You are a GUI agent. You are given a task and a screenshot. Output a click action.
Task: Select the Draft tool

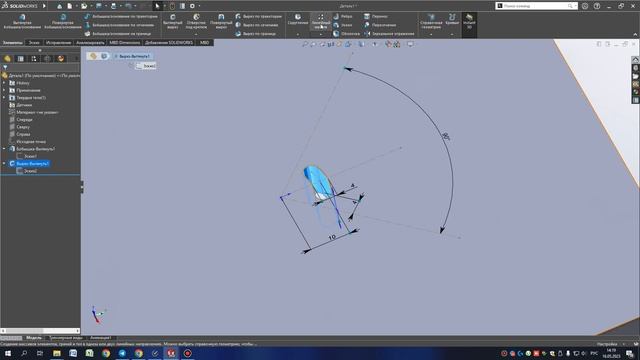[x=342, y=25]
